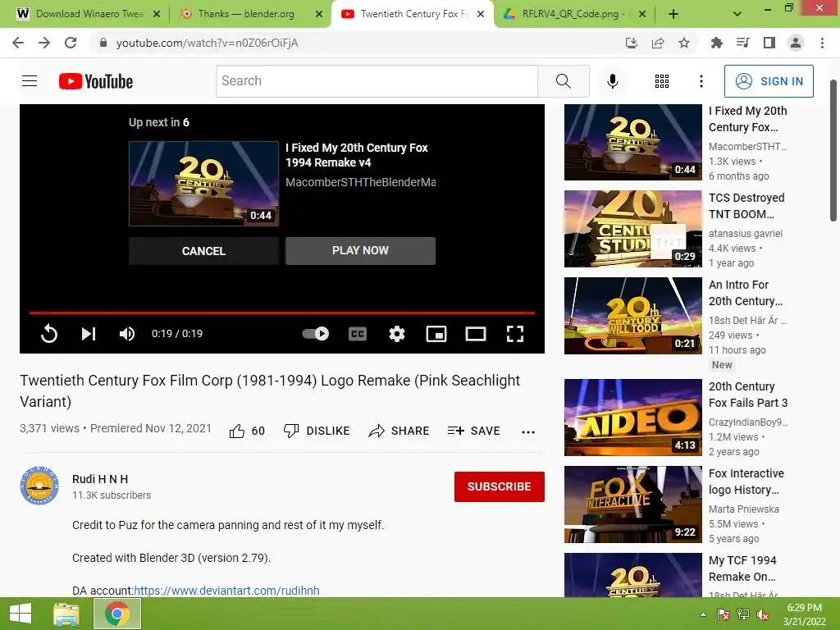Toggle the autoplay switch

point(316,333)
